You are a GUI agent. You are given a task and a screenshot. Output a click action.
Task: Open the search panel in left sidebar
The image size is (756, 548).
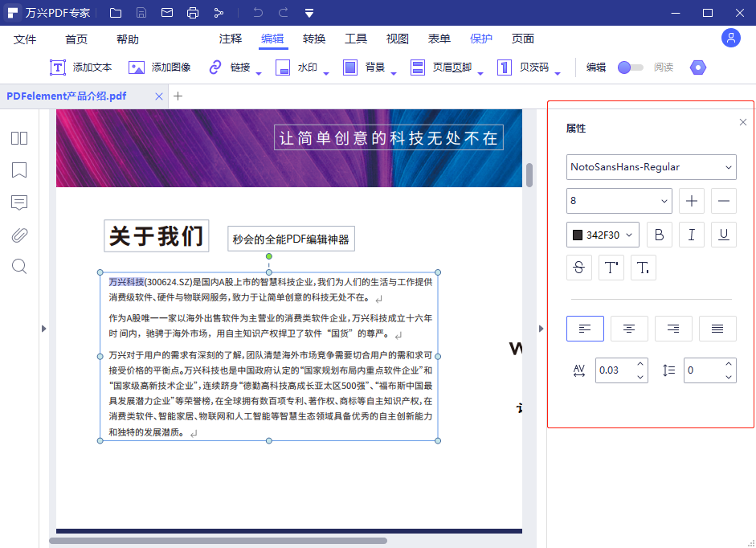19,266
